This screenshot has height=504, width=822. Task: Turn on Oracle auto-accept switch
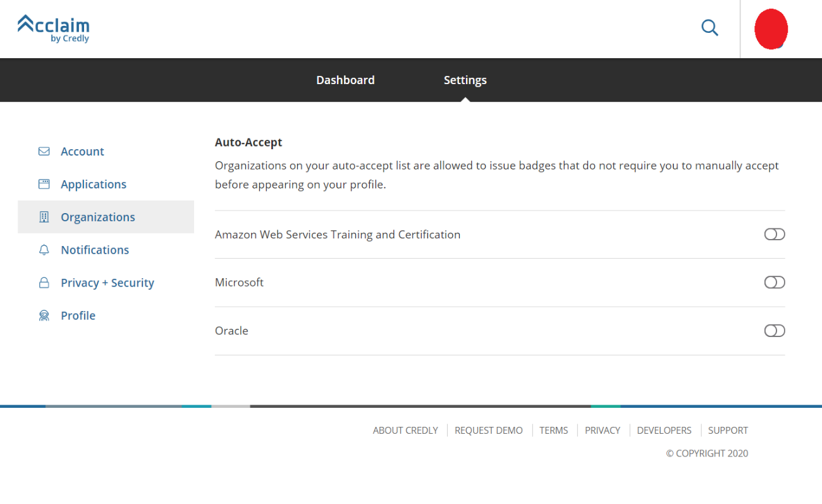[775, 331]
